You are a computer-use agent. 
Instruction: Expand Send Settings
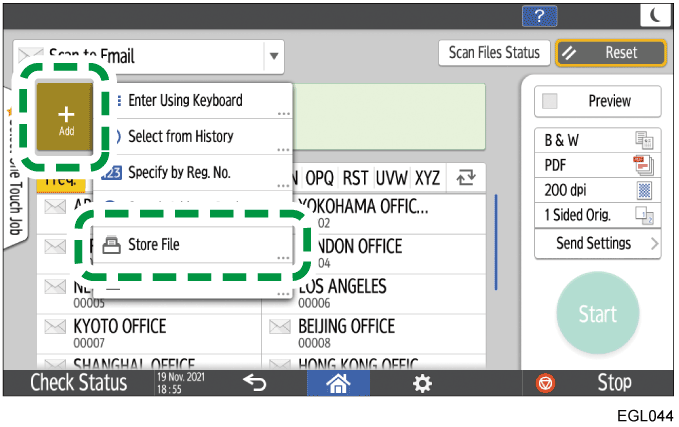(x=597, y=243)
